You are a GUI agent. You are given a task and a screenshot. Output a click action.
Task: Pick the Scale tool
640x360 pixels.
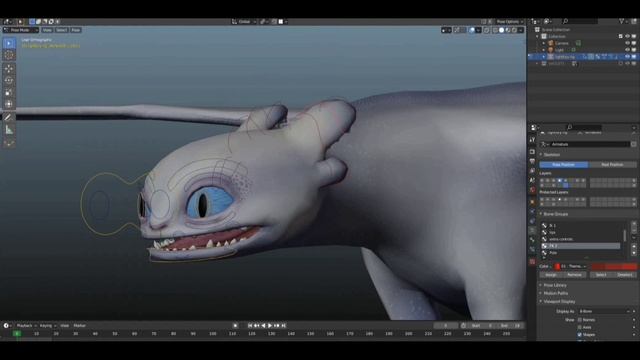pos(9,93)
